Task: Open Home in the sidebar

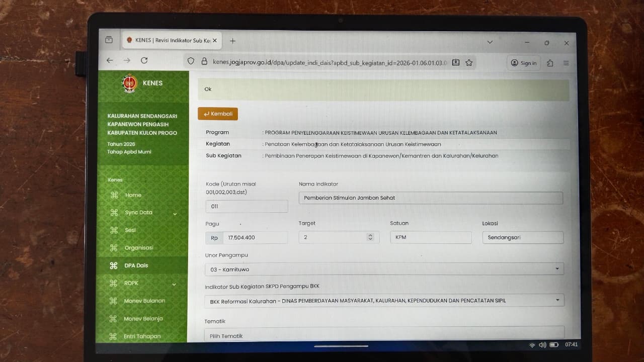Action: [133, 195]
